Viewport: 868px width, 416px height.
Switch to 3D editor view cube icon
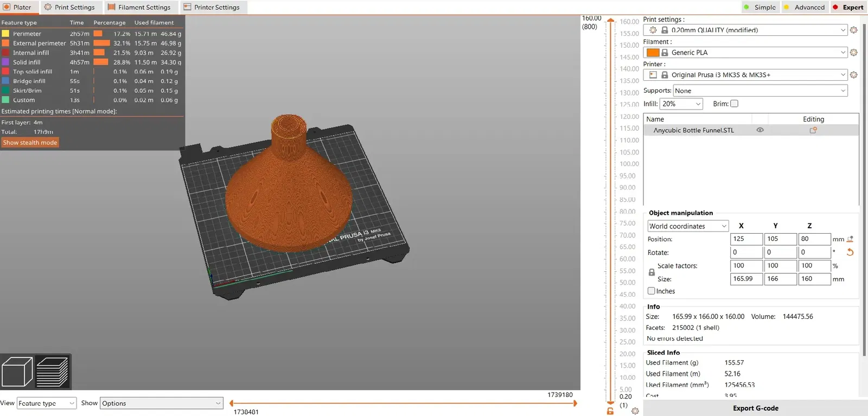tap(17, 372)
